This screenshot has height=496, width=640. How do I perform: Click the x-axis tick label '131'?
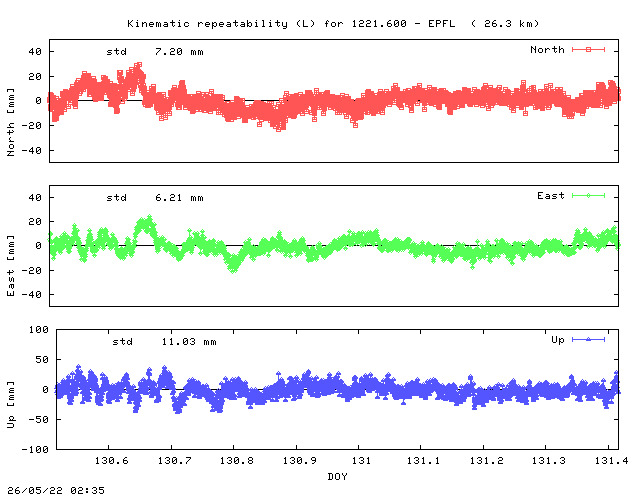point(361,460)
